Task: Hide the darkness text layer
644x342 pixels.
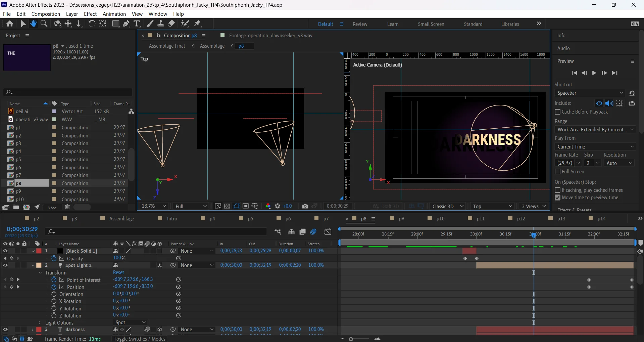Action: [x=5, y=330]
